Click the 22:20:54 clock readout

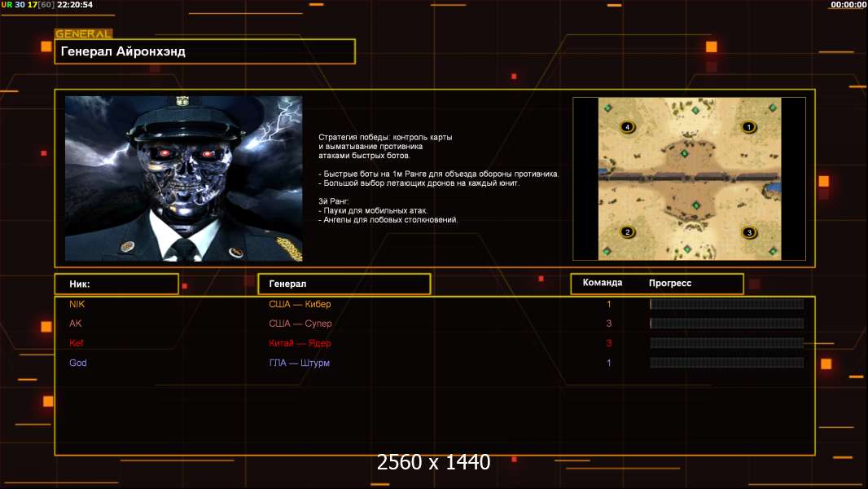pyautogui.click(x=75, y=4)
